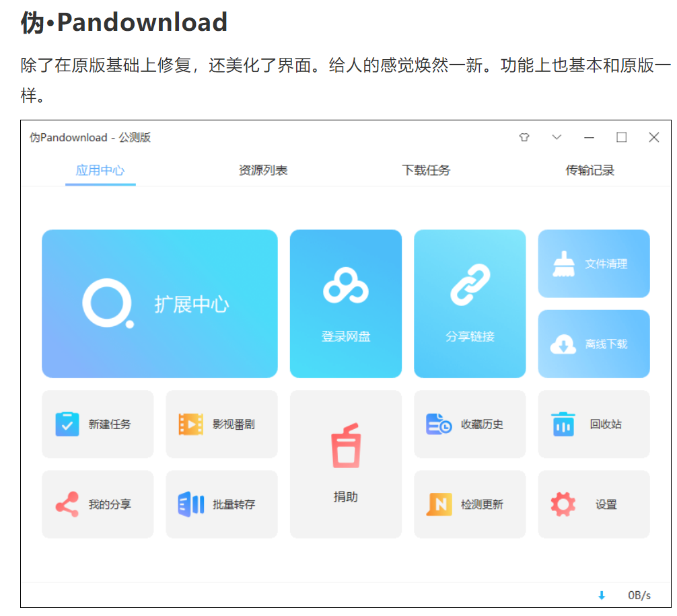Click the cloud icon for 登录网盘

(x=345, y=285)
